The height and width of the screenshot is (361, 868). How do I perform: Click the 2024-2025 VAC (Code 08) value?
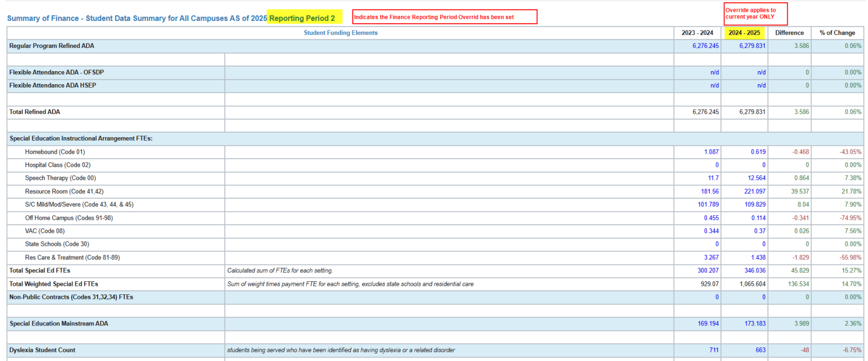point(759,231)
